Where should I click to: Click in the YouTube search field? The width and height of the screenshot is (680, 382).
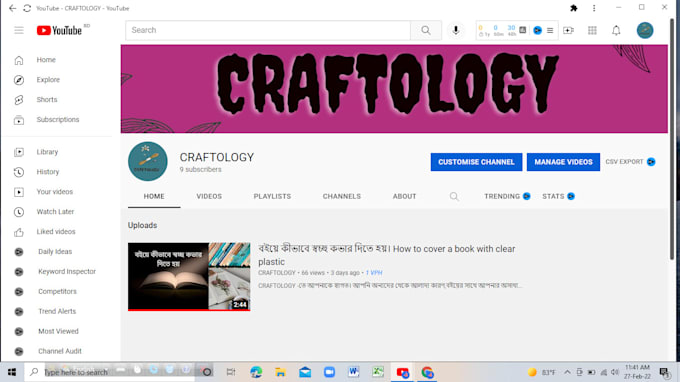coord(268,30)
